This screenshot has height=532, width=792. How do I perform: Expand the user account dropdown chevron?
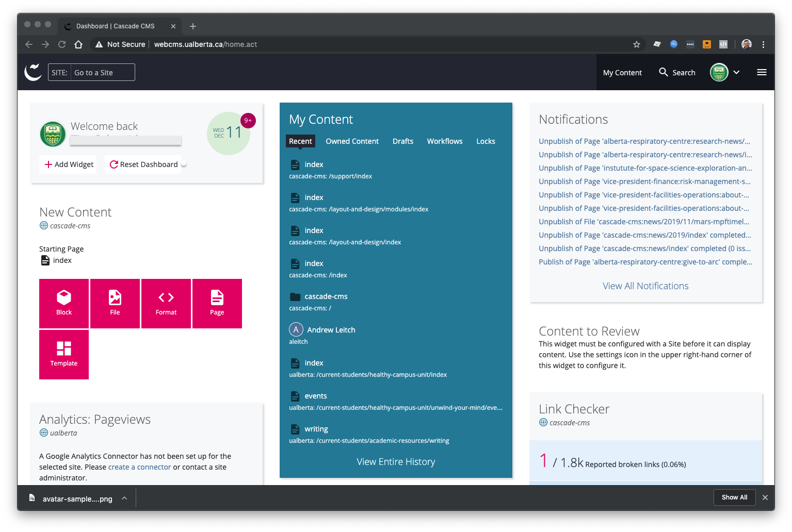pos(736,72)
